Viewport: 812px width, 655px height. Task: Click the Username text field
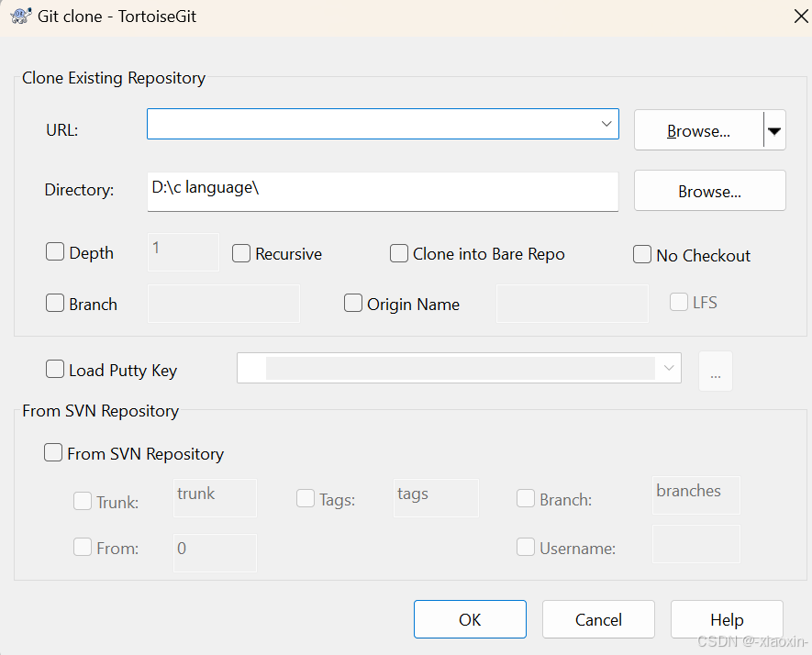[696, 544]
